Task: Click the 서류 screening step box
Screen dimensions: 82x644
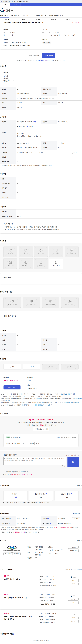Action: (x=12, y=367)
